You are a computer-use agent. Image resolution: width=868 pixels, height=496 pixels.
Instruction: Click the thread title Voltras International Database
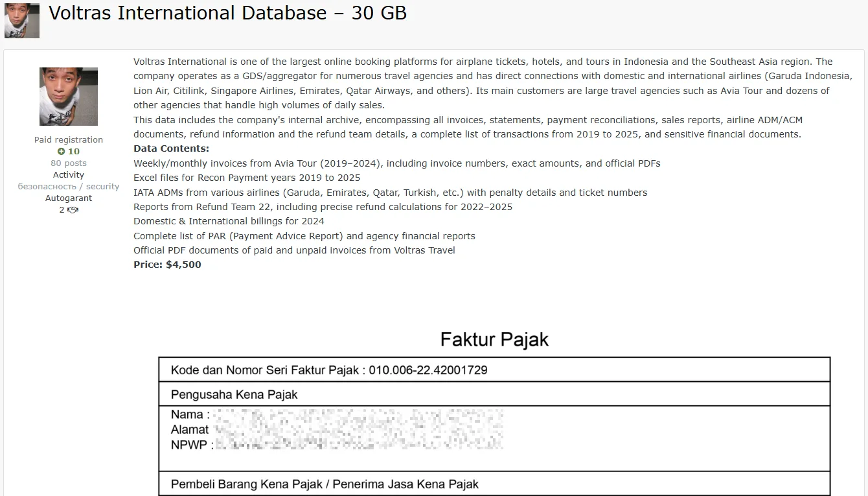pyautogui.click(x=227, y=13)
